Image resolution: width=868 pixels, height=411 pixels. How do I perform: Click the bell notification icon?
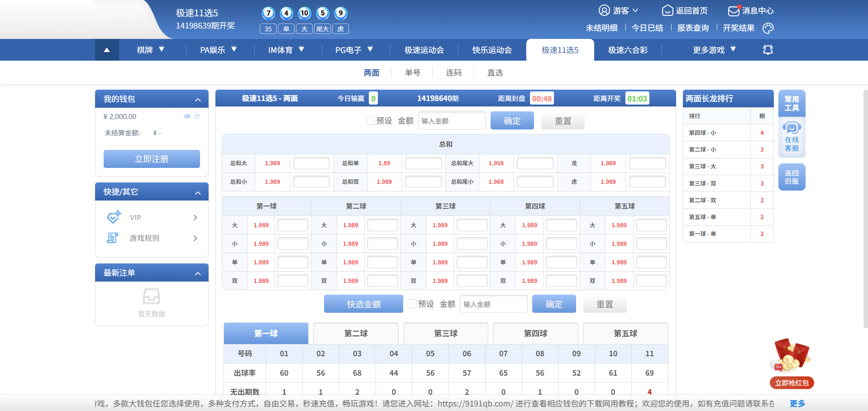[x=768, y=50]
